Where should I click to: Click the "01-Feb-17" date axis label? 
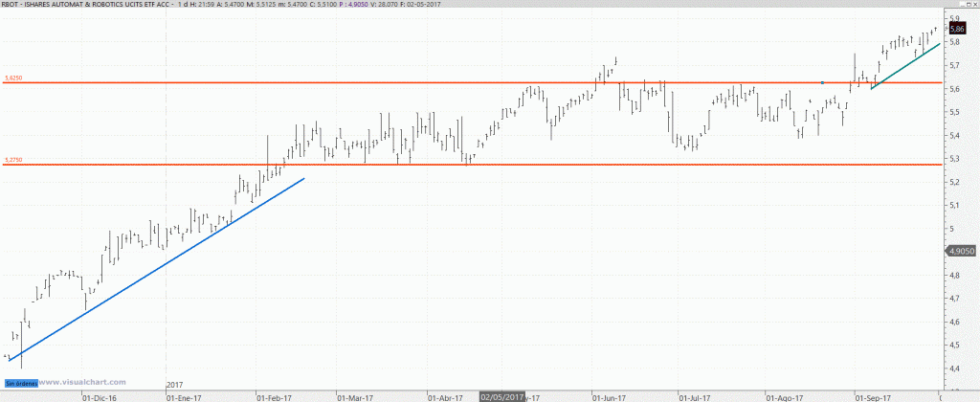pyautogui.click(x=274, y=397)
